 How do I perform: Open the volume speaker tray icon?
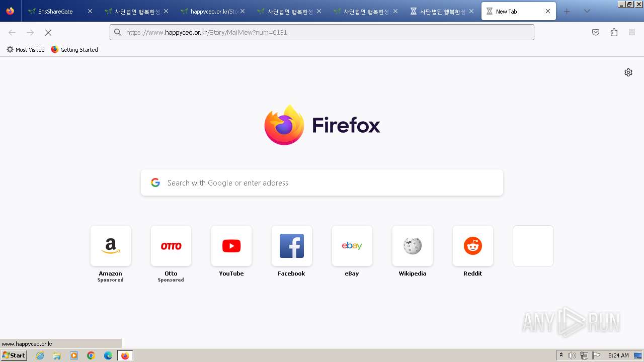(x=572, y=355)
